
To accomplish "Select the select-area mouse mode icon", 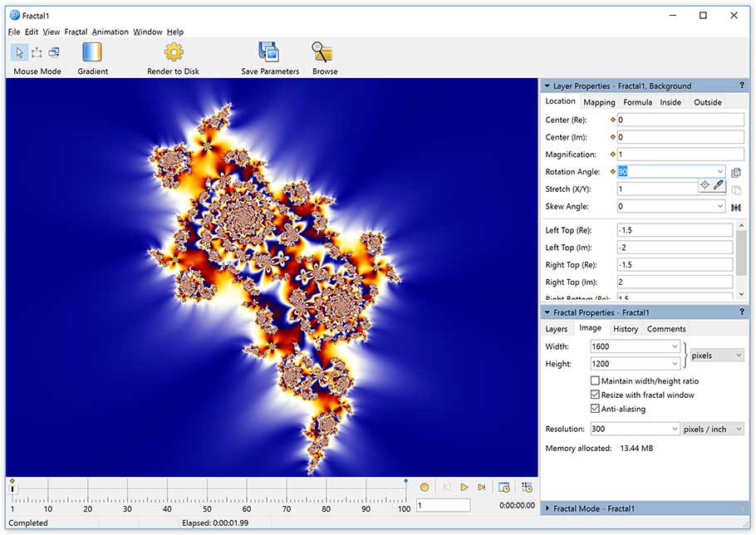I will click(37, 52).
